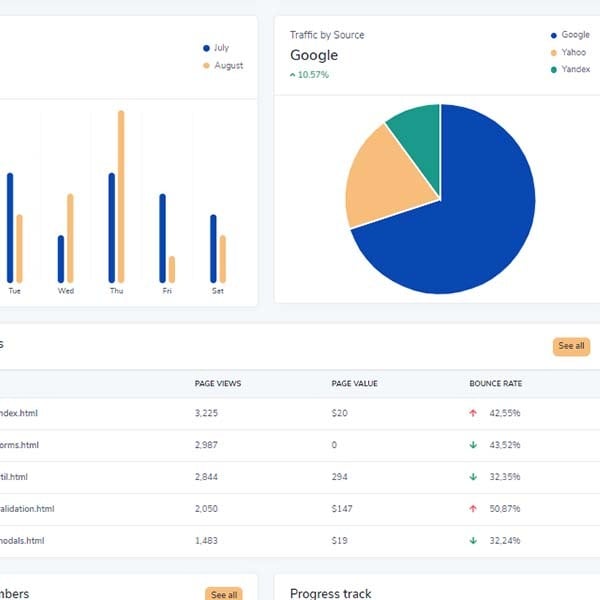Select the 2,987 page views value
This screenshot has width=600, height=600.
[206, 445]
